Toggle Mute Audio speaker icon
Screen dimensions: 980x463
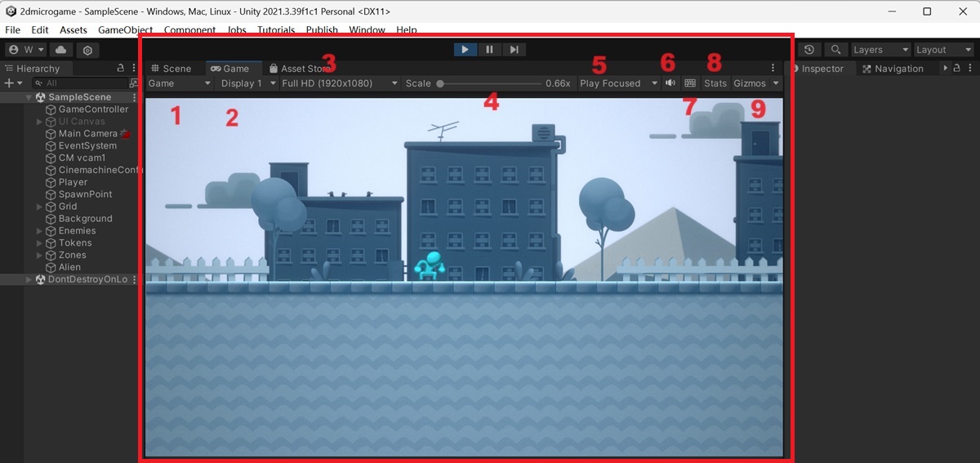point(670,83)
